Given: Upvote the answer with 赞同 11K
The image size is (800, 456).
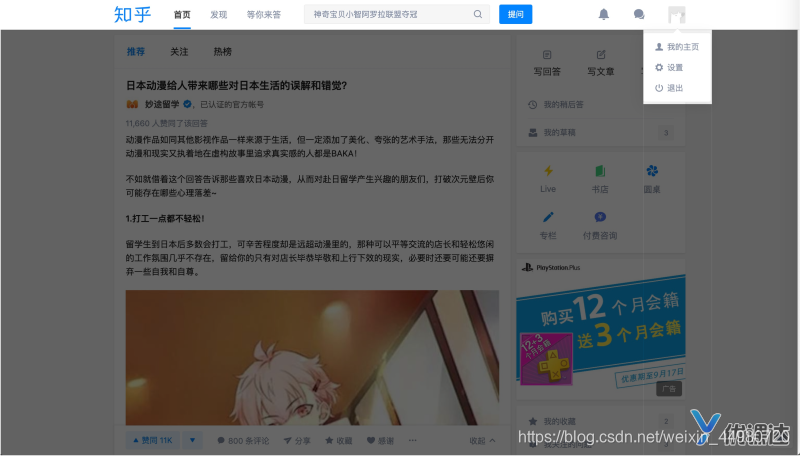Looking at the screenshot, I should (x=153, y=440).
